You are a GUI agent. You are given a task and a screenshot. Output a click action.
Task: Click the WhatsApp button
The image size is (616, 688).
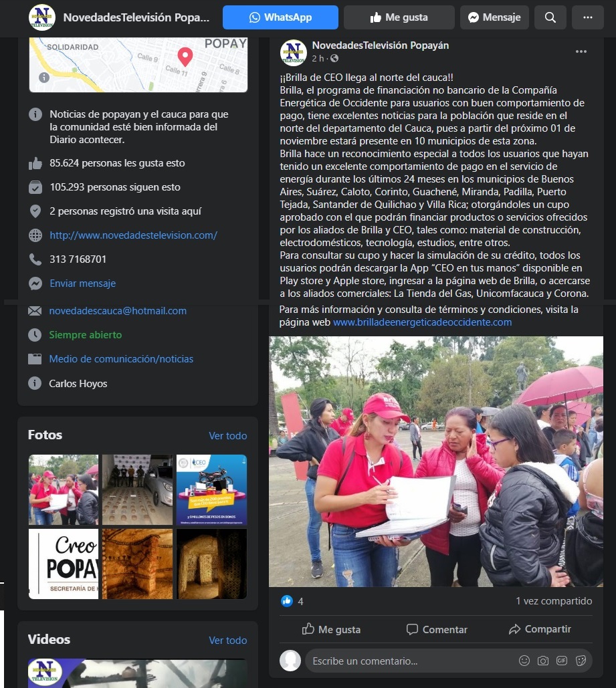pyautogui.click(x=280, y=17)
